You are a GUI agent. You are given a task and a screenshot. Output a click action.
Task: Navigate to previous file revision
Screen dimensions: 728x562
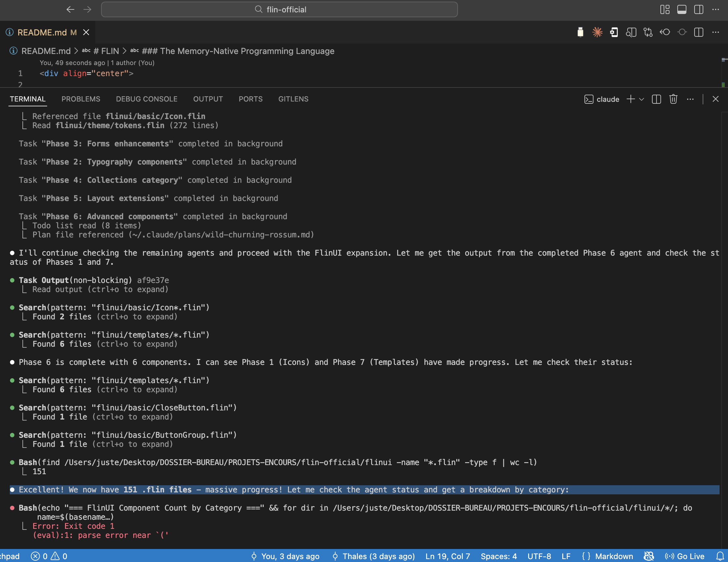pos(665,32)
